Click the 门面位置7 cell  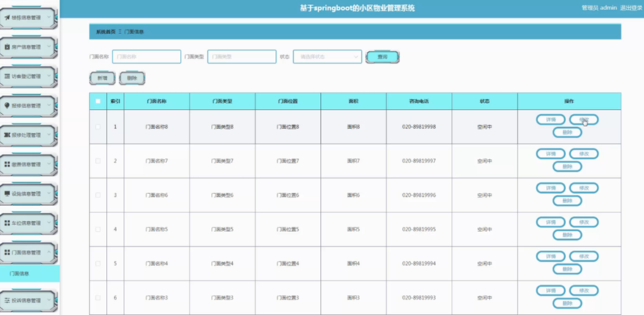pyautogui.click(x=287, y=161)
